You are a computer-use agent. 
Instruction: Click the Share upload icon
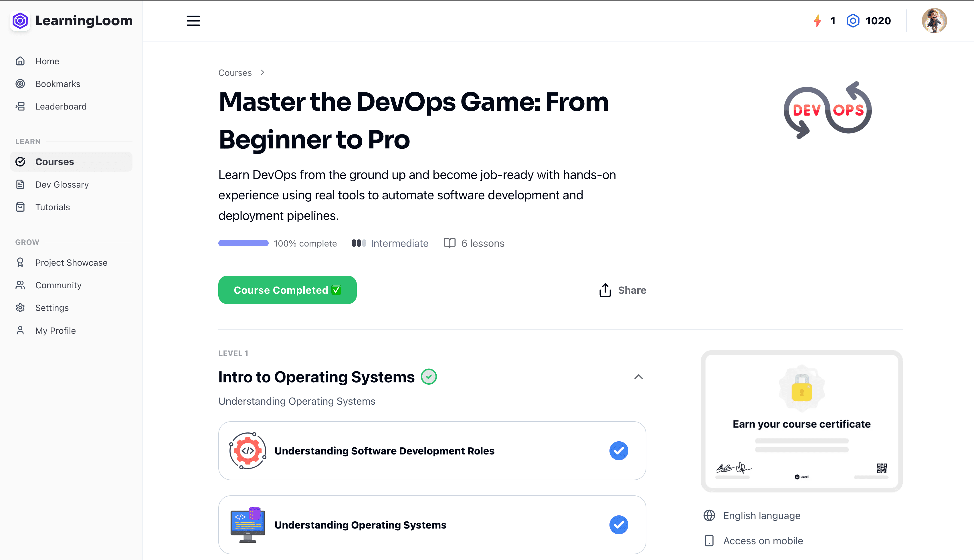605,290
